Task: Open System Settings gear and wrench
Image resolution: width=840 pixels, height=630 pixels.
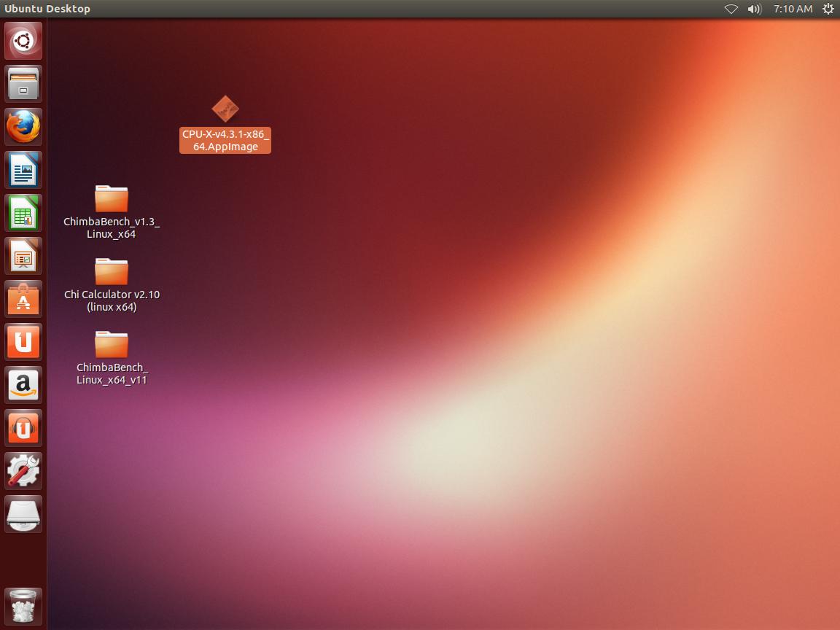Action: click(x=23, y=471)
